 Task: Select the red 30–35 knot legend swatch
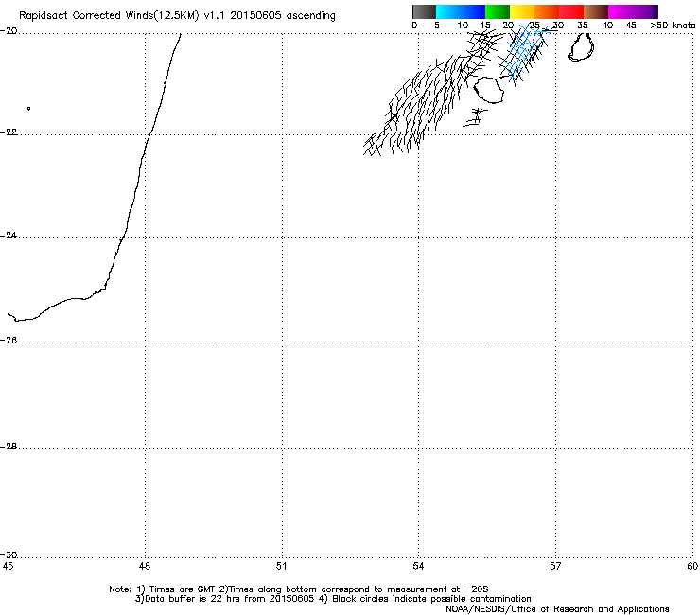[571, 11]
